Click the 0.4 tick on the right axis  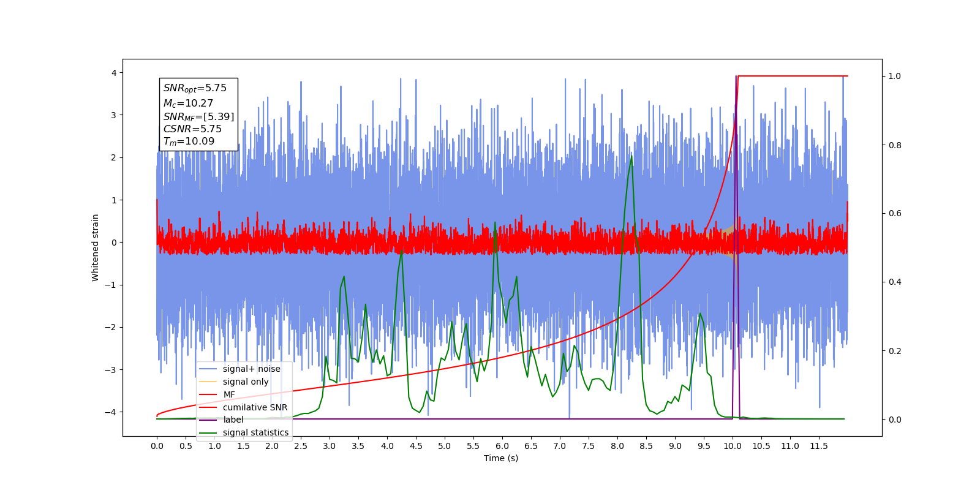[895, 282]
